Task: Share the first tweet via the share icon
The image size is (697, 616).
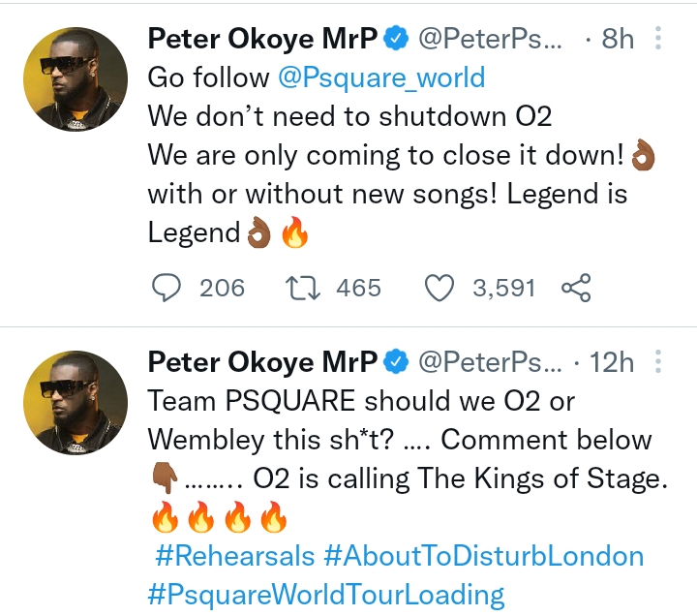Action: pos(576,288)
